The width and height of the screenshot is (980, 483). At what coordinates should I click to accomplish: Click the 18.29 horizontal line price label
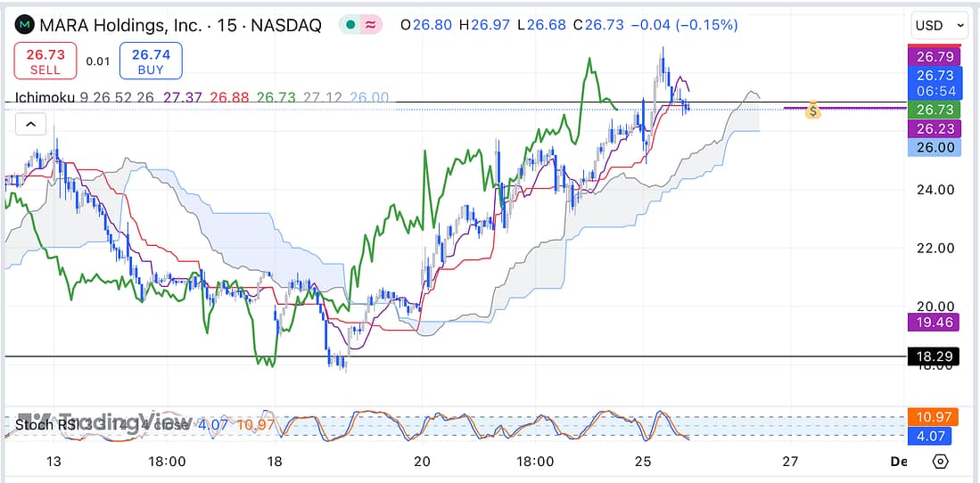point(934,356)
